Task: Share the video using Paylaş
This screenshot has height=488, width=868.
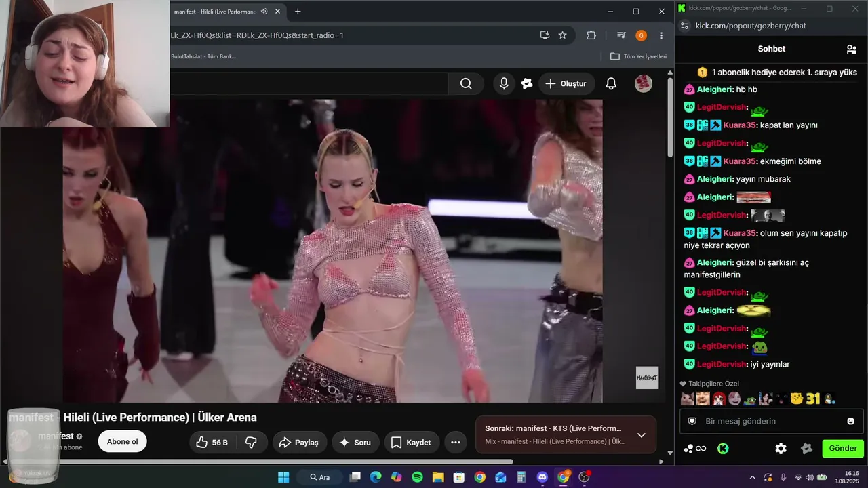Action: [300, 442]
